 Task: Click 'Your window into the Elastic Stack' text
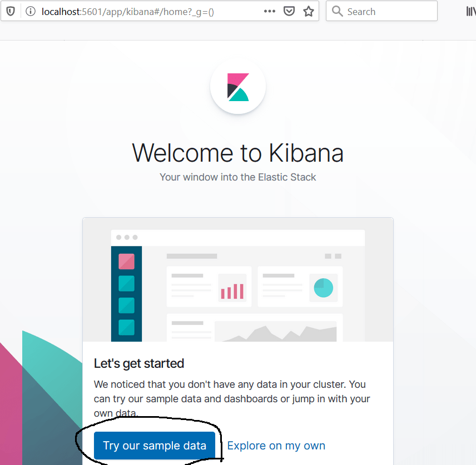click(237, 177)
